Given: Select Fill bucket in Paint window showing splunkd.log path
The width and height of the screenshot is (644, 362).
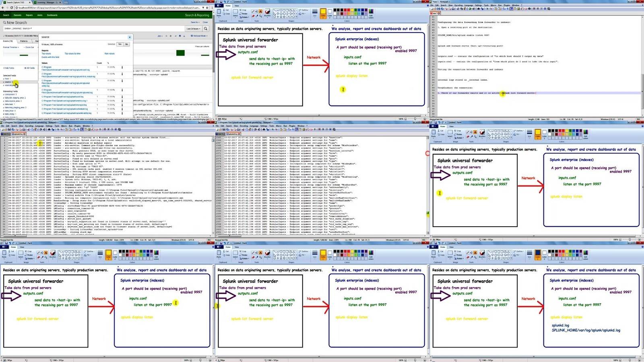Looking at the screenshot, I should (x=471, y=252).
